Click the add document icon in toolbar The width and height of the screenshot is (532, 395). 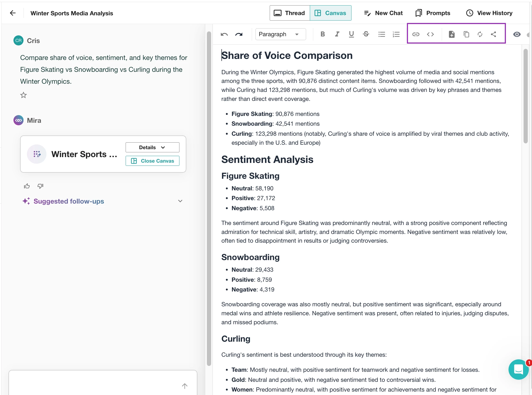[x=452, y=34]
